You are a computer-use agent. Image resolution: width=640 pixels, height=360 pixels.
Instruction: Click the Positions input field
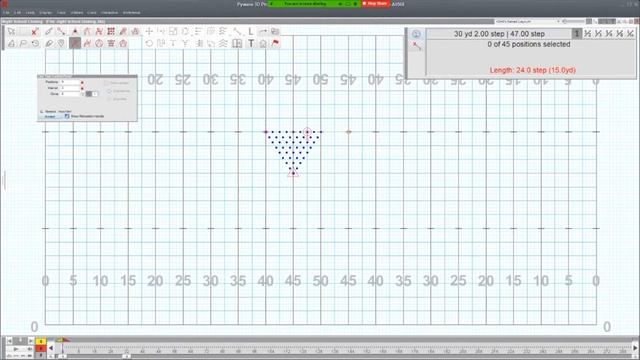(x=70, y=82)
